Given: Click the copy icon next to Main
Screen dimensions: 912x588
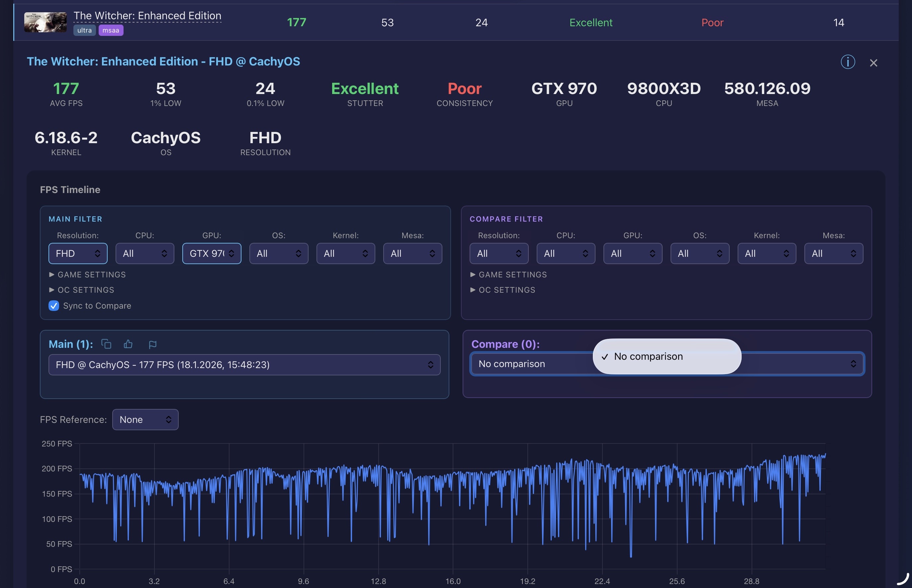Looking at the screenshot, I should click(x=106, y=344).
